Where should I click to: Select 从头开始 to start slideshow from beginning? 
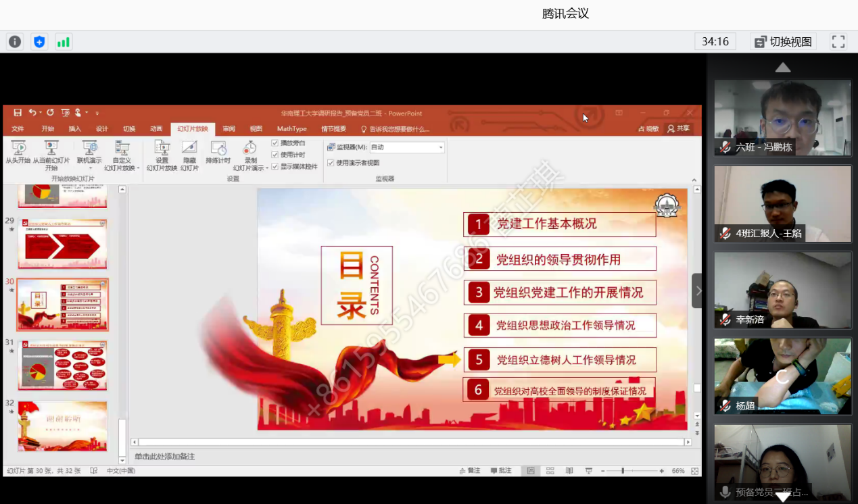(18, 154)
